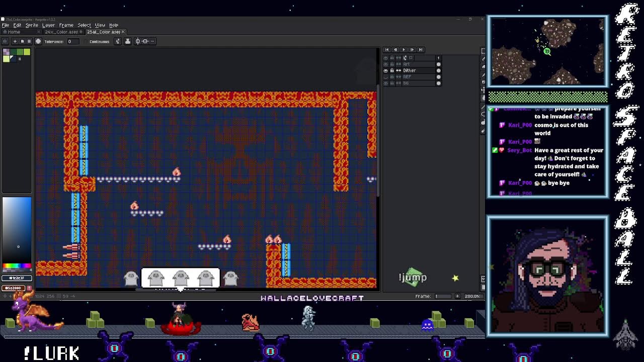Image resolution: width=644 pixels, height=362 pixels.
Task: Lock the Dither layer
Action: 392,70
